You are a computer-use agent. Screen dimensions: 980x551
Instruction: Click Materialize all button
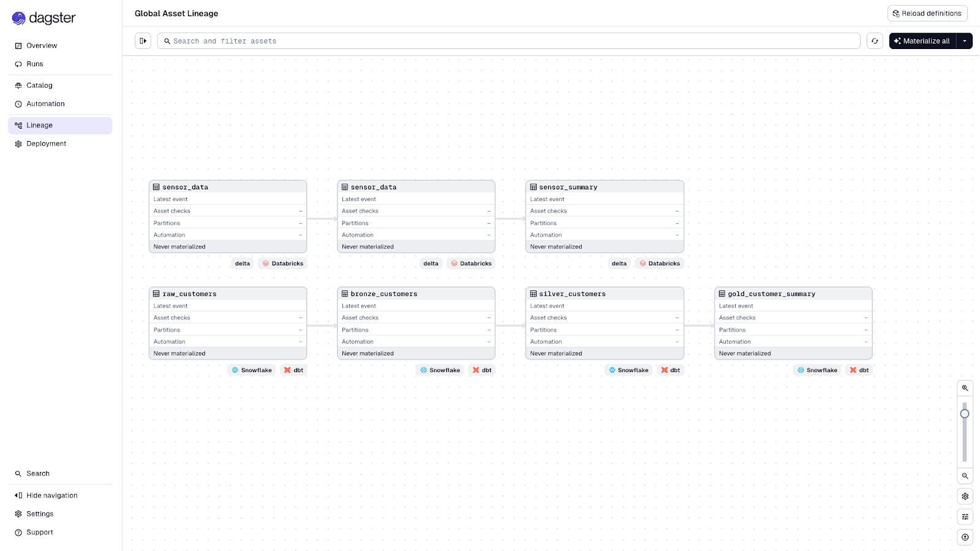pyautogui.click(x=922, y=41)
